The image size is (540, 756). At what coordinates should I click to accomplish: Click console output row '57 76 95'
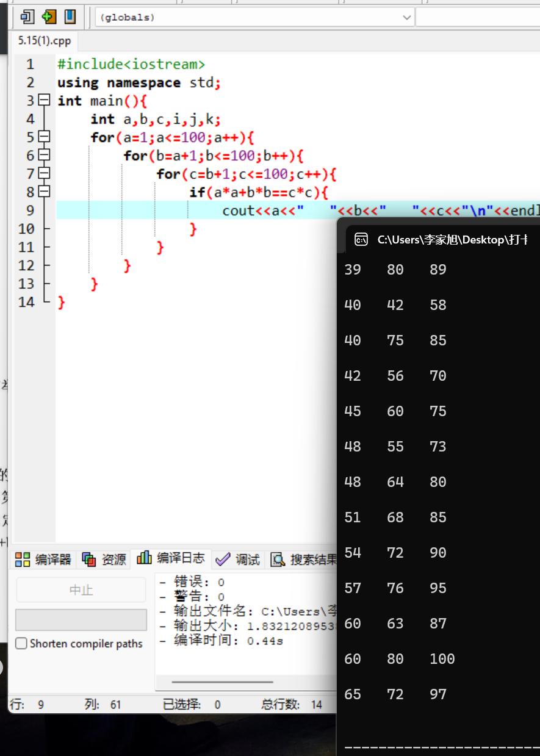coord(395,588)
